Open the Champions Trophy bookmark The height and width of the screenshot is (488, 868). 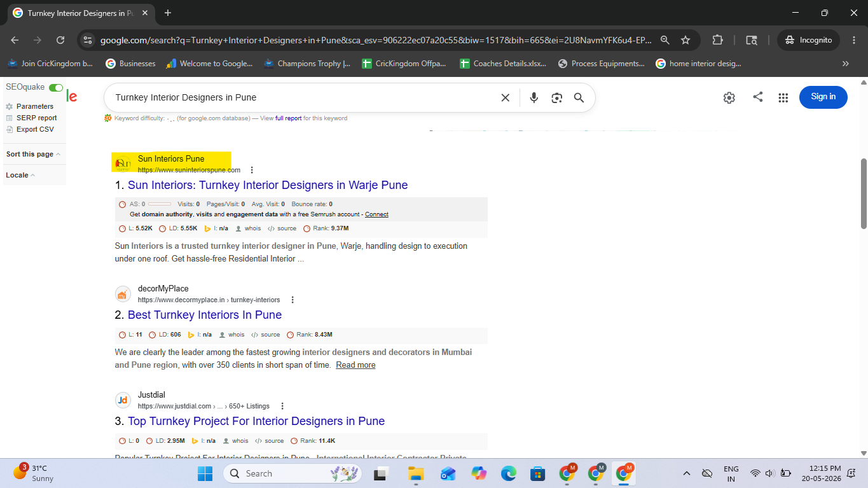click(x=307, y=64)
